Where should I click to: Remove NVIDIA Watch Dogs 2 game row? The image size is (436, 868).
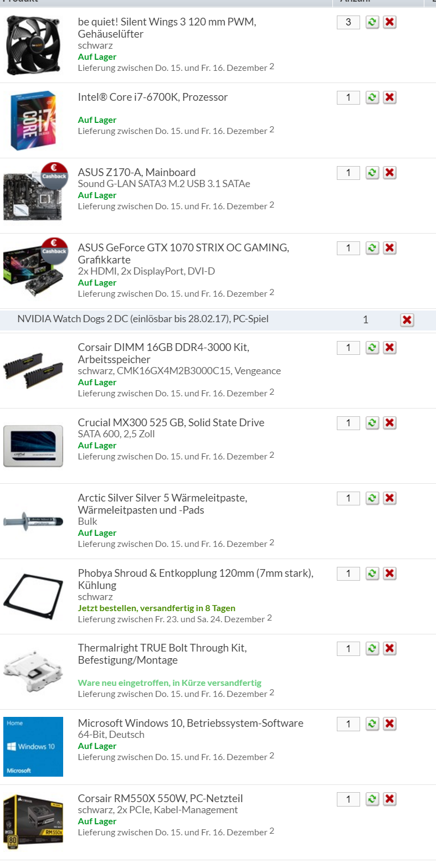coord(407,320)
